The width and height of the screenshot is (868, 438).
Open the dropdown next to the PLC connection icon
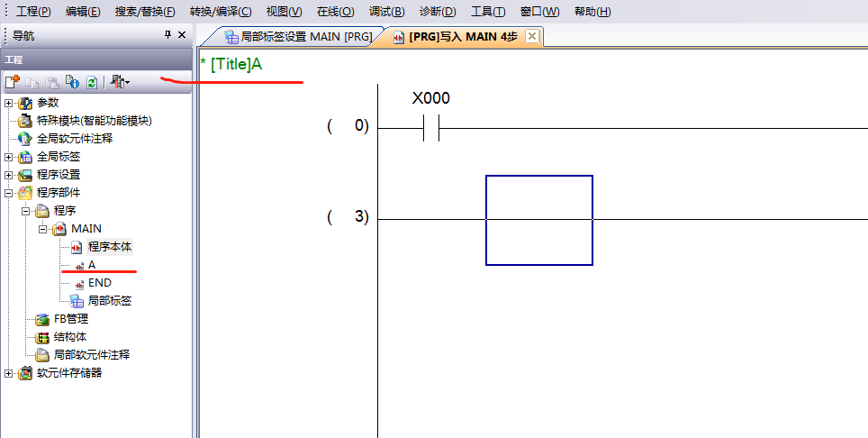pos(127,83)
